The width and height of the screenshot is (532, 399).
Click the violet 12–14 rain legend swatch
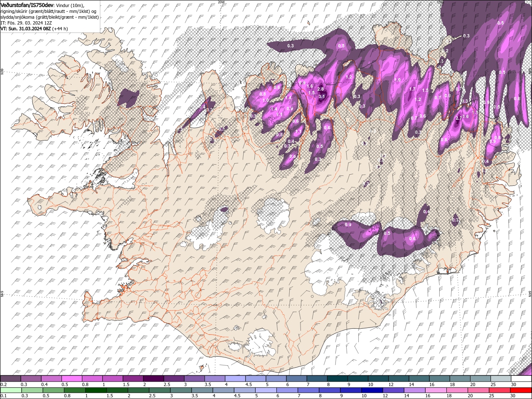point(394,390)
